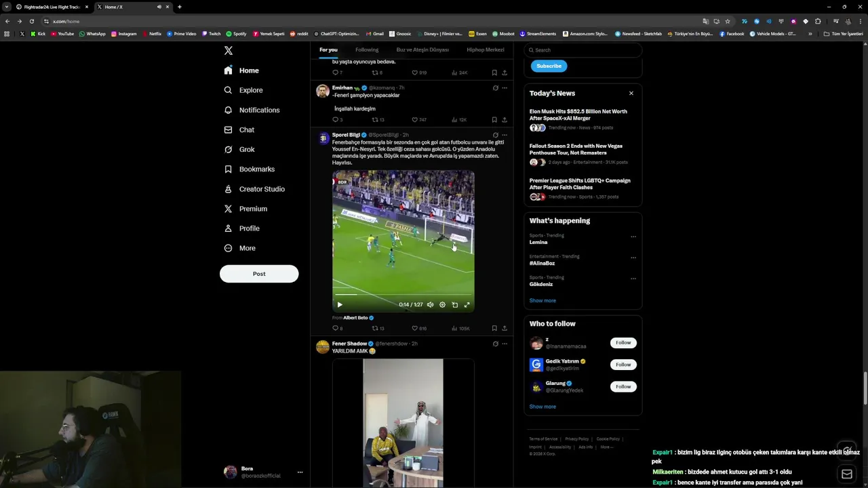
Task: Mute the video with the speaker icon
Action: (x=430, y=305)
